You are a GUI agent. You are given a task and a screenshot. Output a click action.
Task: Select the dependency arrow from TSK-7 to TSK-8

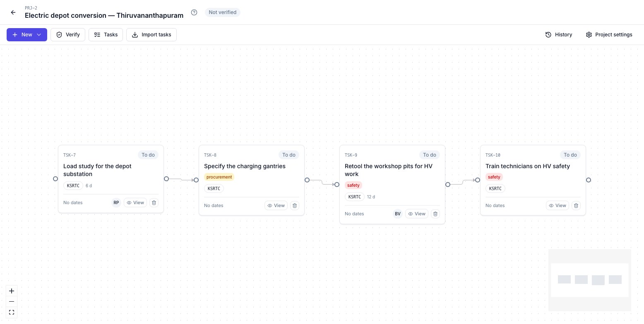(x=182, y=180)
